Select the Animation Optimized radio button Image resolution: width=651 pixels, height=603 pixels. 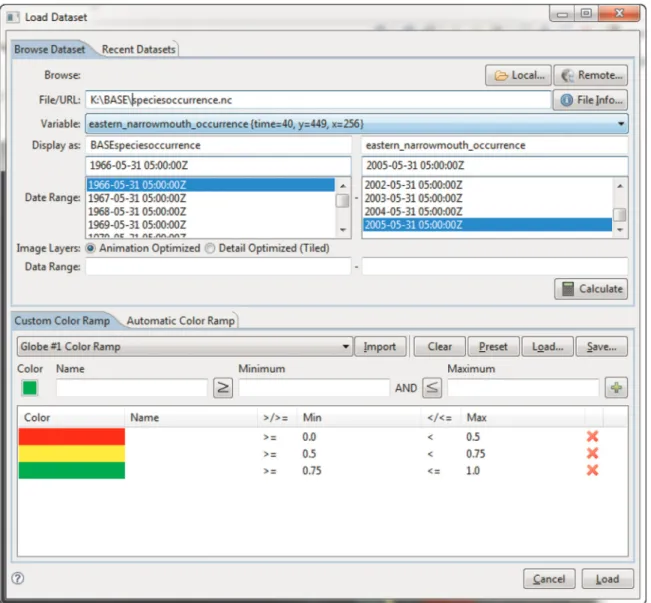(x=90, y=248)
